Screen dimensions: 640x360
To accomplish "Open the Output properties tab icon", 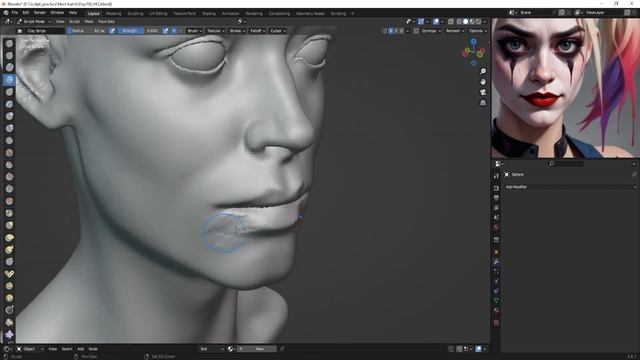I will click(x=496, y=198).
